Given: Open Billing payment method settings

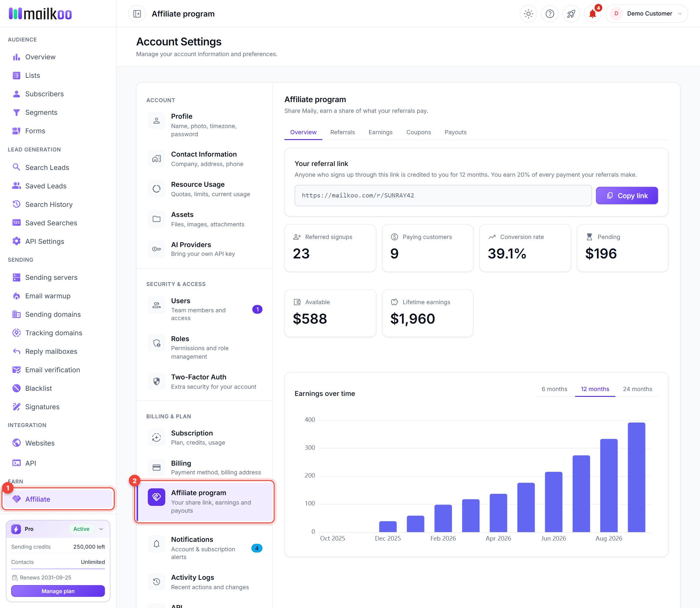Looking at the screenshot, I should pyautogui.click(x=204, y=468).
